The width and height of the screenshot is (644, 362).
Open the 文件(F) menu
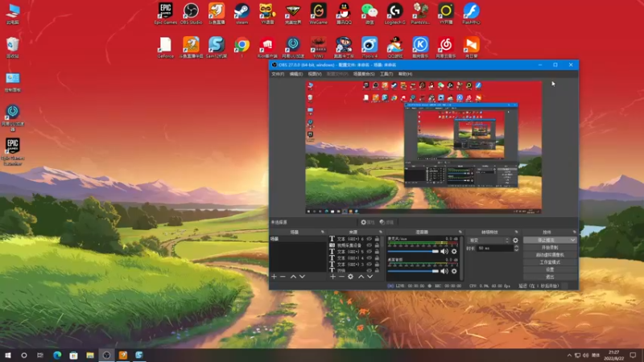pyautogui.click(x=278, y=74)
